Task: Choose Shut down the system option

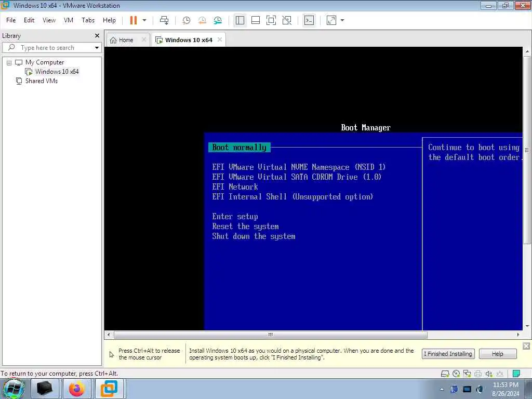Action: click(x=254, y=236)
